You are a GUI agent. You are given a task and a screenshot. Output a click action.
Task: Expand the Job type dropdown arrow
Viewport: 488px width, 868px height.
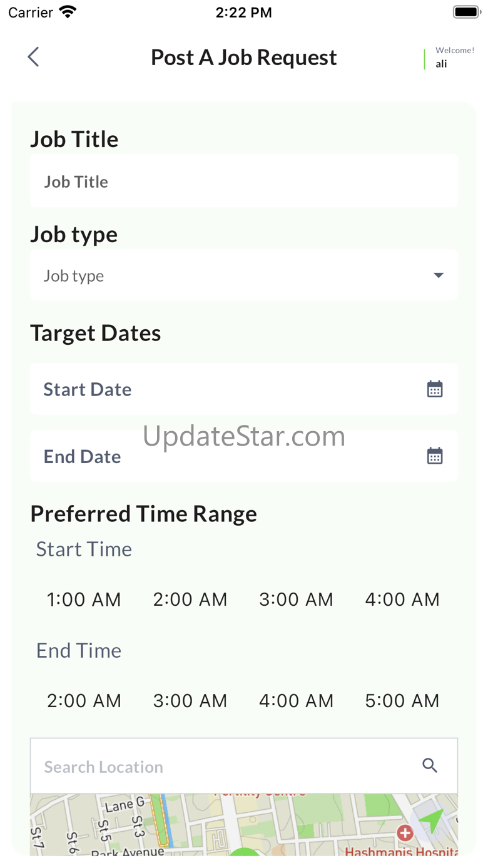click(x=439, y=275)
